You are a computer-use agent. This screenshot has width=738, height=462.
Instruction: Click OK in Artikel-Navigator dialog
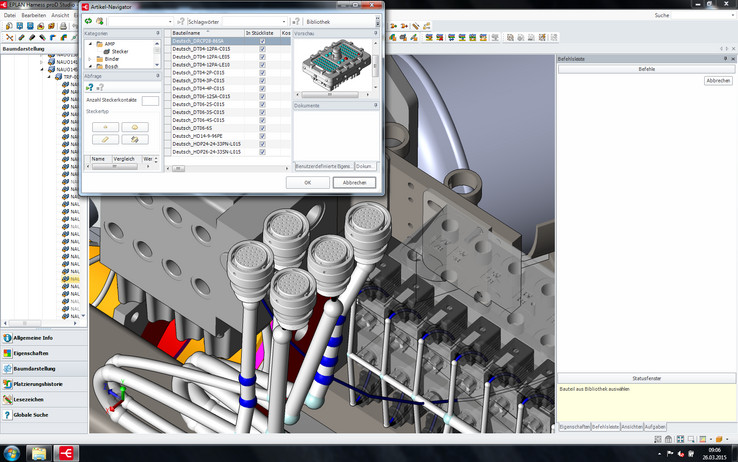click(307, 183)
